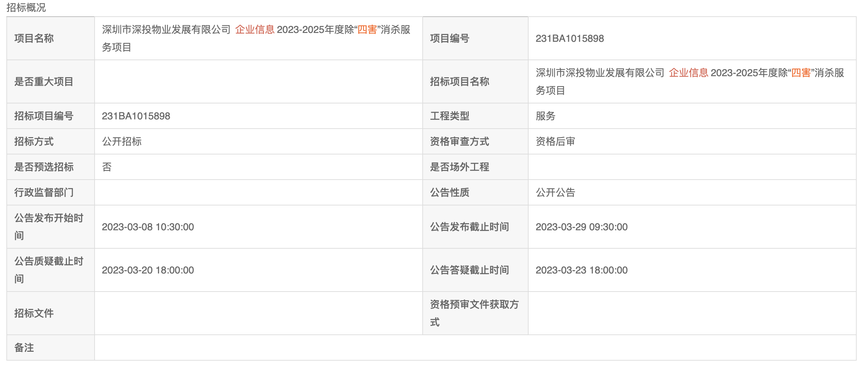Image resolution: width=868 pixels, height=367 pixels.
Task: Click the 公告答疑截止时间 label
Action: pyautogui.click(x=469, y=270)
